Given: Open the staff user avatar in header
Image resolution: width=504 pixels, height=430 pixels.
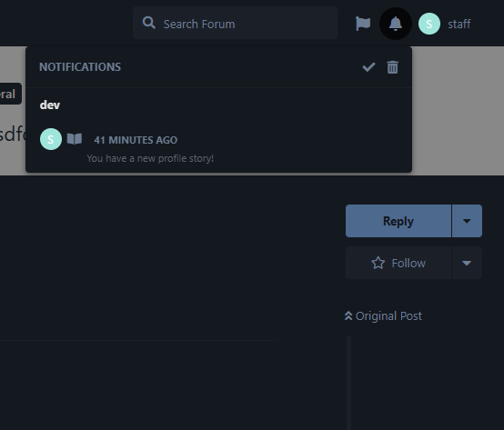Looking at the screenshot, I should coord(429,24).
